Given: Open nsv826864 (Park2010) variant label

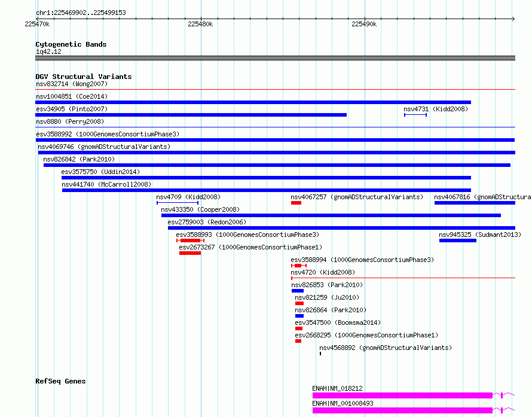Looking at the screenshot, I should click(x=331, y=310).
